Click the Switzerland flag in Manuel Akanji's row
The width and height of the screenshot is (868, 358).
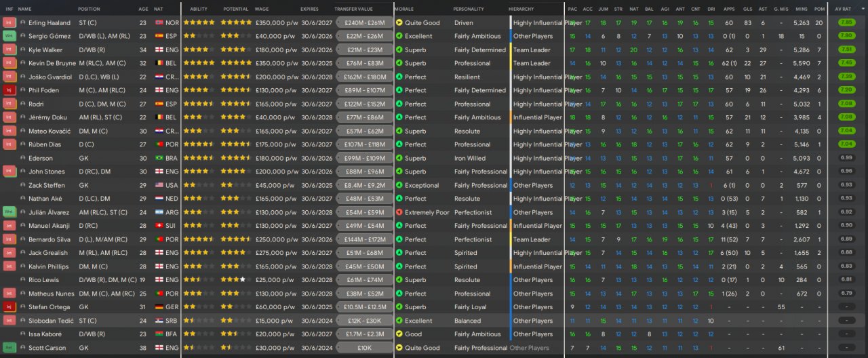coord(159,226)
